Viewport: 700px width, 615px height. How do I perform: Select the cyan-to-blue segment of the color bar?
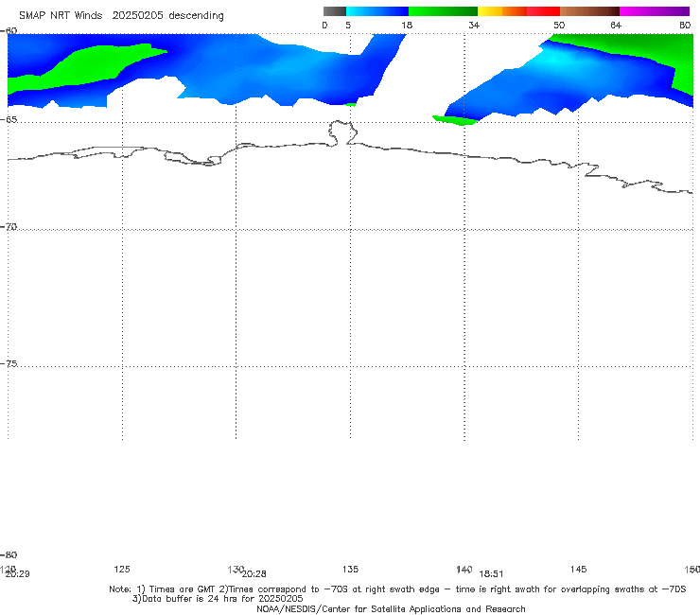[377, 11]
